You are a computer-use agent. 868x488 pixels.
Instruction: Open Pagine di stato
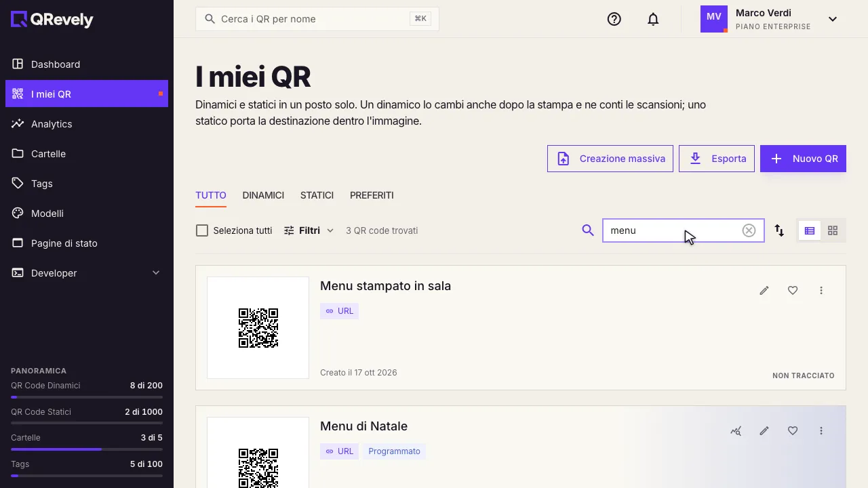(87, 243)
